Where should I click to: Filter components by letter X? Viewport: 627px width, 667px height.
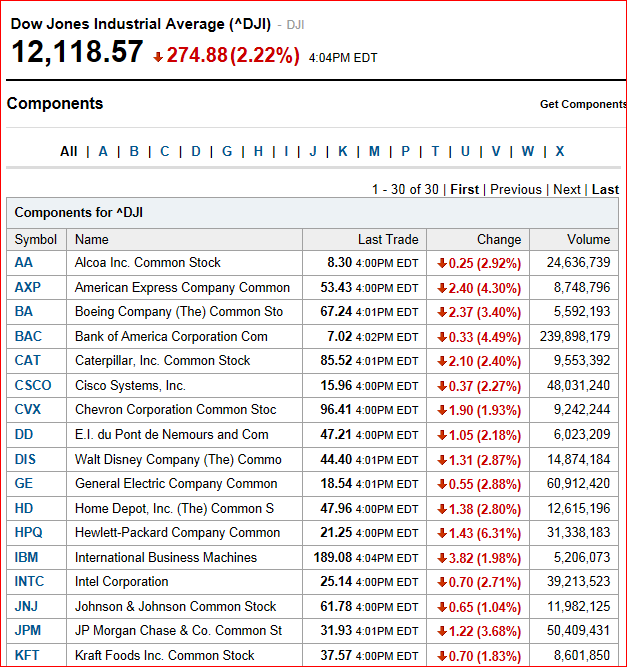coord(560,151)
